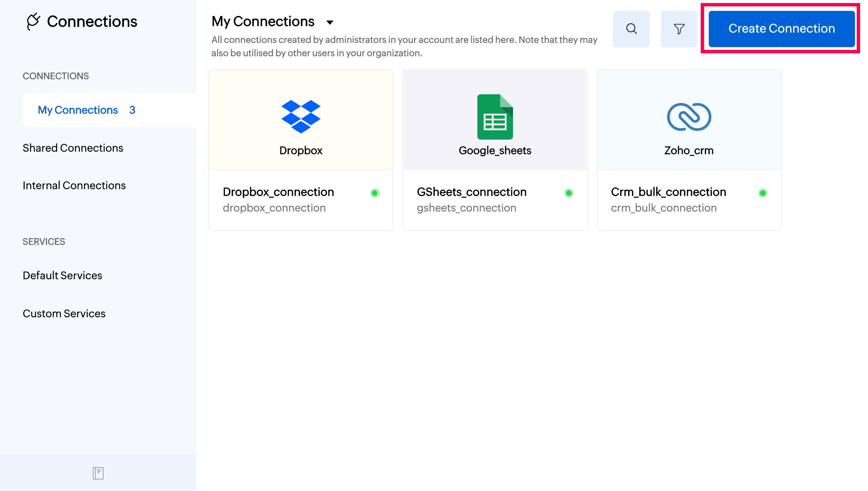The width and height of the screenshot is (868, 491).
Task: Open the Crm_bulk_connection card name
Action: pos(668,192)
